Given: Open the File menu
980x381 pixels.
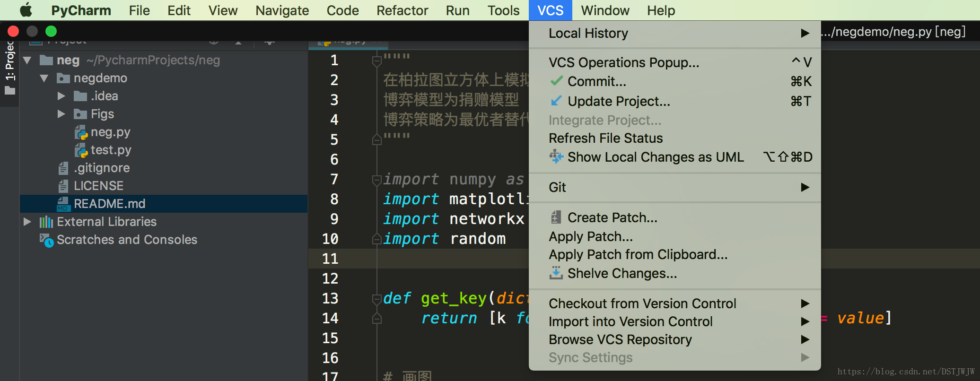Looking at the screenshot, I should [140, 10].
